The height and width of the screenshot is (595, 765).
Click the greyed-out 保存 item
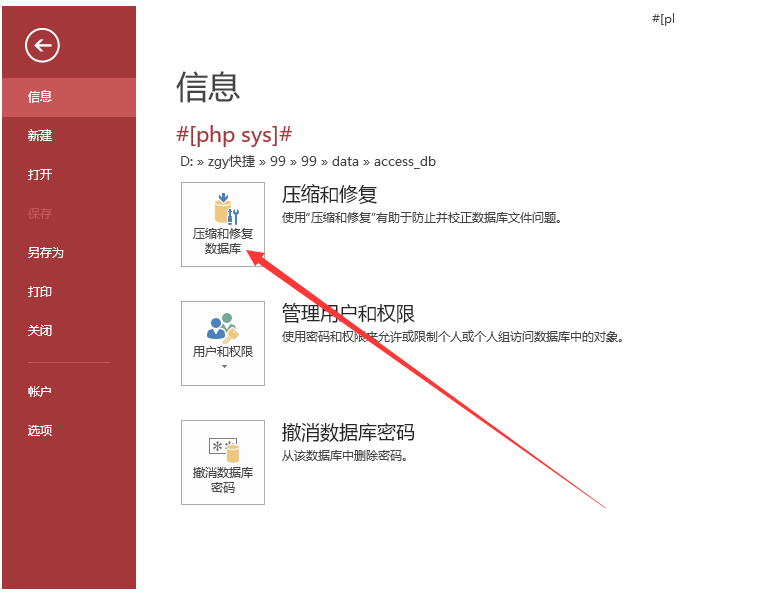(40, 214)
